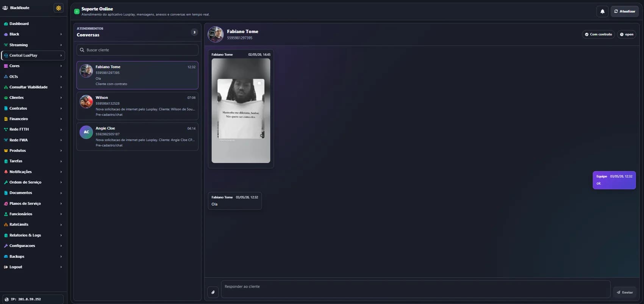
Task: Toggle the sun theme switch
Action: [x=59, y=8]
